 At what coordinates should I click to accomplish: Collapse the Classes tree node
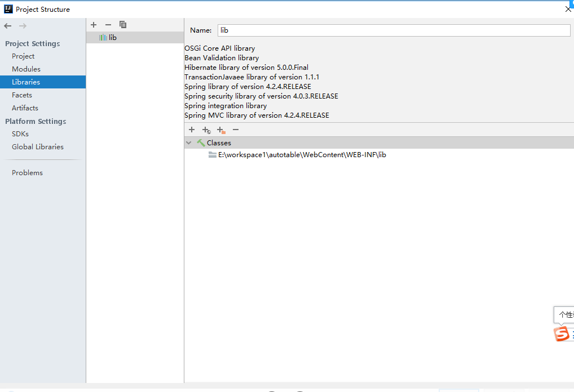point(189,143)
